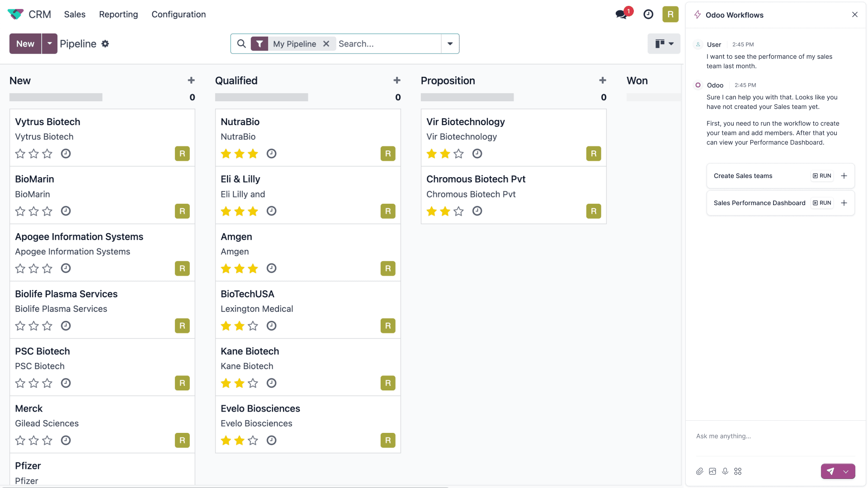
Task: Open the Evelo Biosciences opportunity
Action: tap(308, 424)
